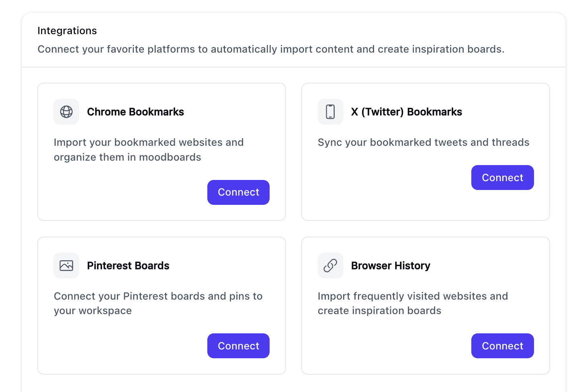
Task: Click the Integrations section heading
Action: coord(67,31)
